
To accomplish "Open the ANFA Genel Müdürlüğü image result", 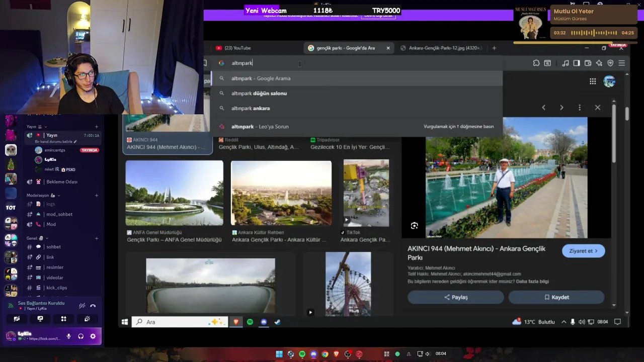I will coord(175,193).
